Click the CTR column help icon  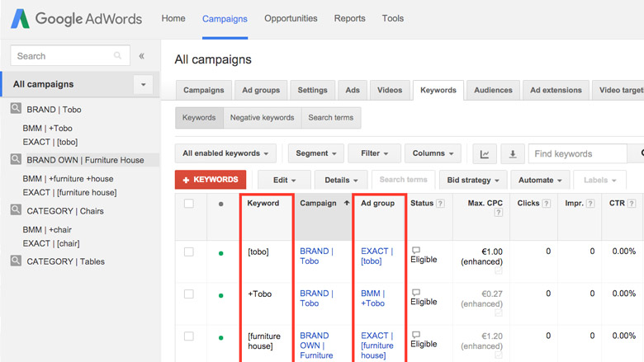tap(632, 204)
